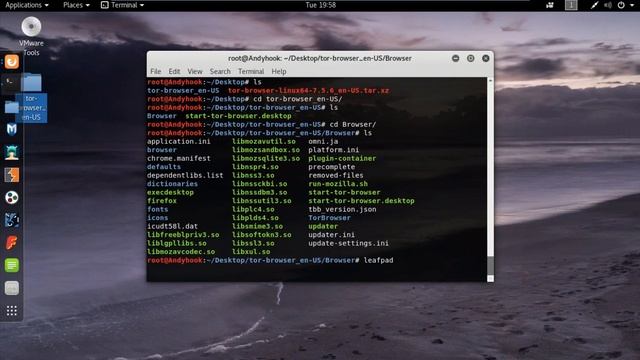Viewport: 640px width, 360px height.
Task: Click 'icudt58l.dat' in terminal output
Action: 172,226
